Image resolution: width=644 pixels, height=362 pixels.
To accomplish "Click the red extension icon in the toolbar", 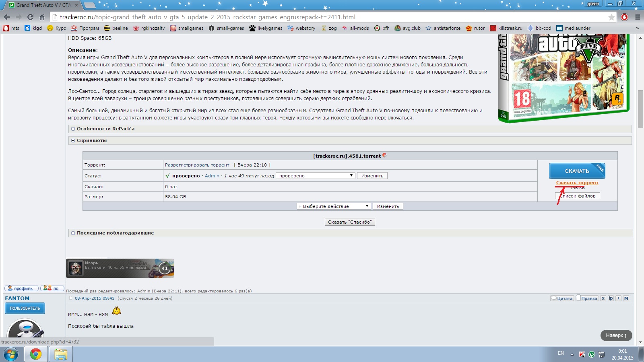I will point(624,17).
